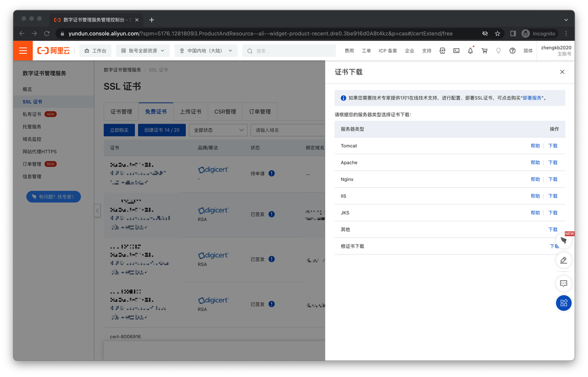
Task: Open the shopping cart
Action: [484, 51]
